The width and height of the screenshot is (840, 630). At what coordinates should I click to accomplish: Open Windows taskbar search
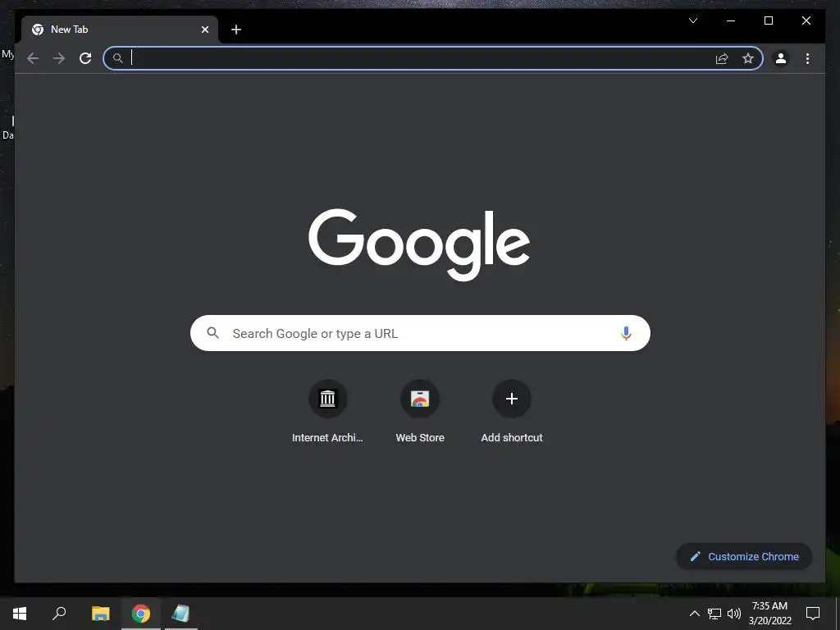[59, 614]
